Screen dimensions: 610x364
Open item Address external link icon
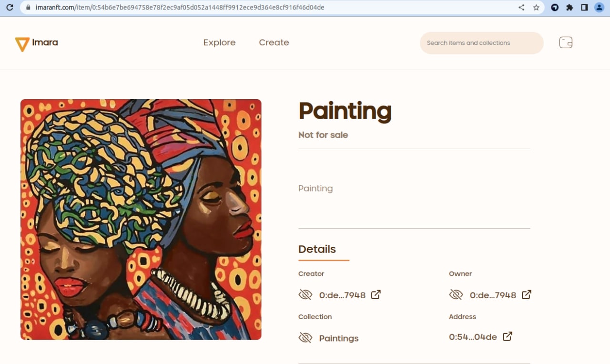(x=508, y=336)
